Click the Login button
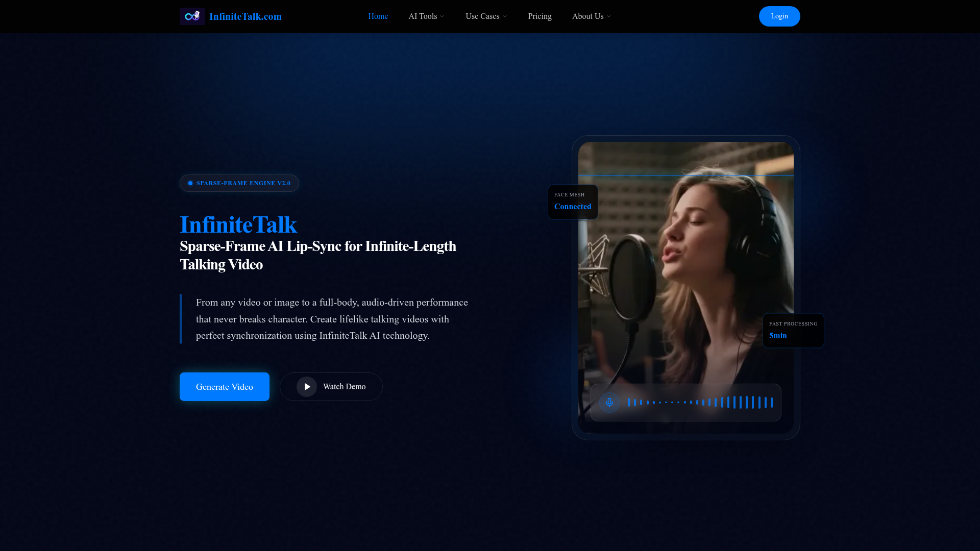Screen dimensions: 980x551 (x=779, y=16)
